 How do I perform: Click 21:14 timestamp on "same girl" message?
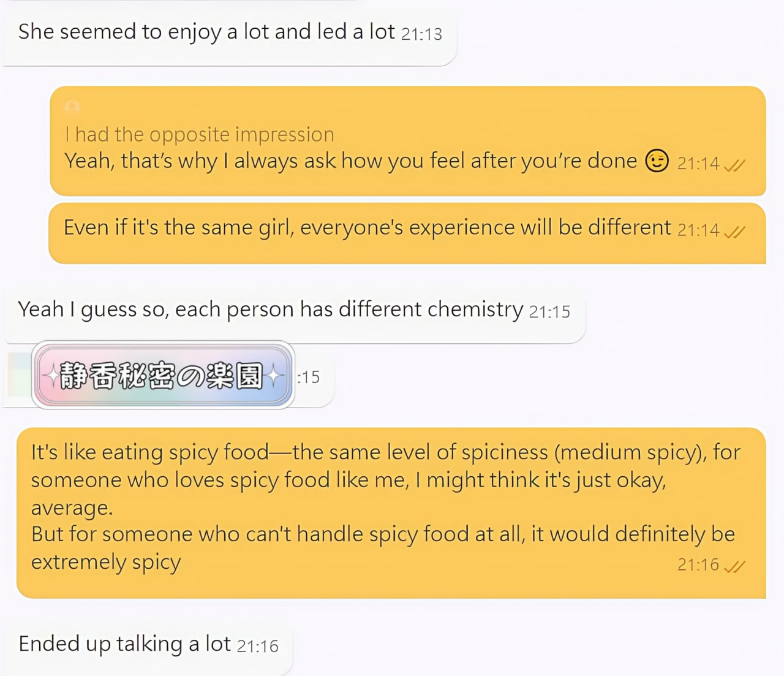pos(698,230)
